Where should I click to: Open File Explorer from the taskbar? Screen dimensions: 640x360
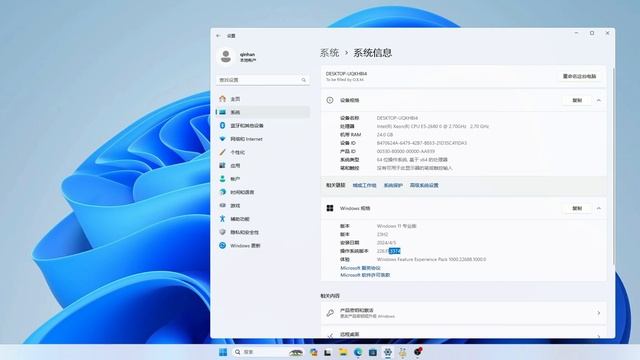pos(343,352)
